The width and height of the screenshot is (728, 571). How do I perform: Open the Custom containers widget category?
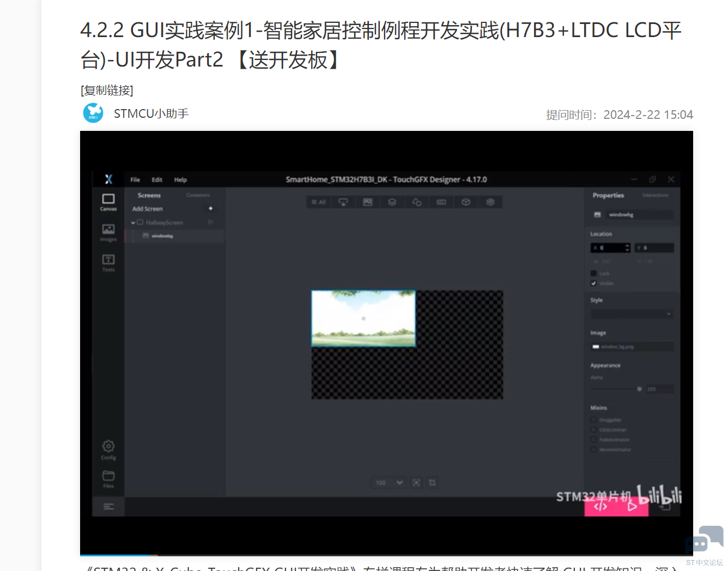(490, 202)
